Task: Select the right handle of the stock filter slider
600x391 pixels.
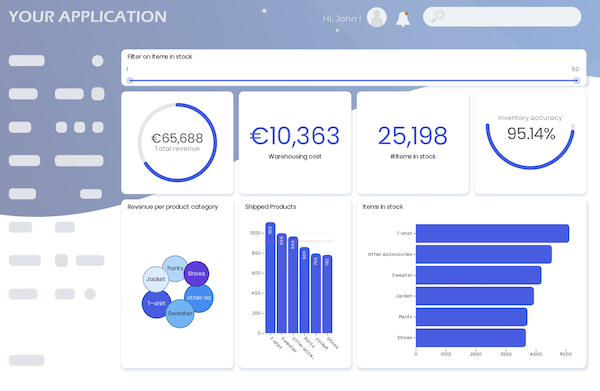Action: pyautogui.click(x=576, y=80)
